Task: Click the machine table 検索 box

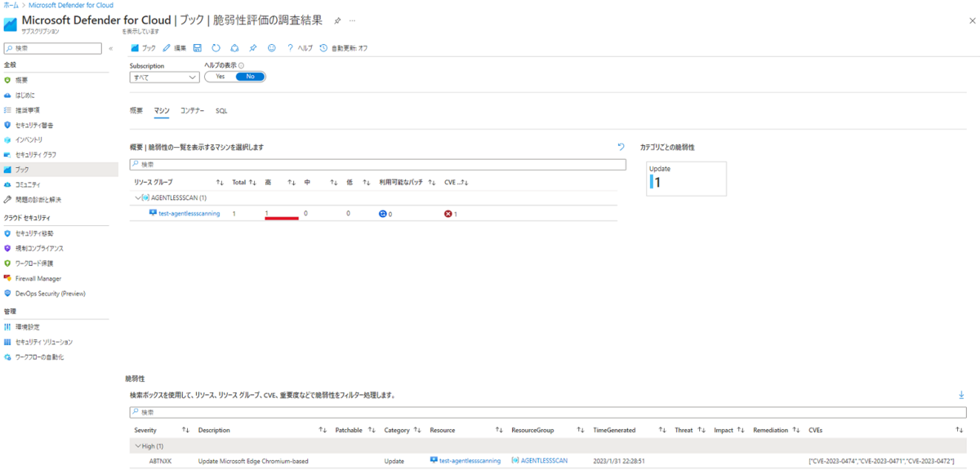Action: [x=378, y=164]
